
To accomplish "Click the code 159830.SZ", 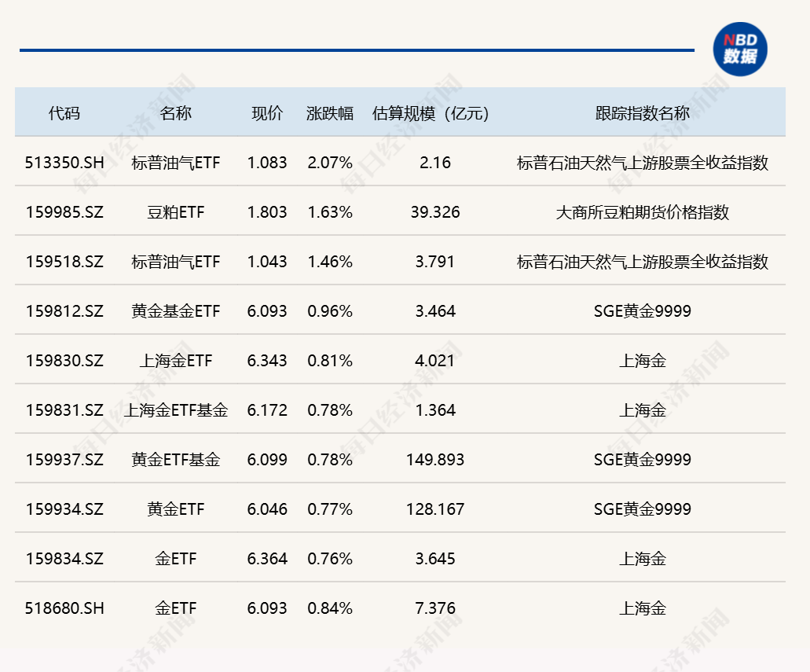I will pos(64,361).
